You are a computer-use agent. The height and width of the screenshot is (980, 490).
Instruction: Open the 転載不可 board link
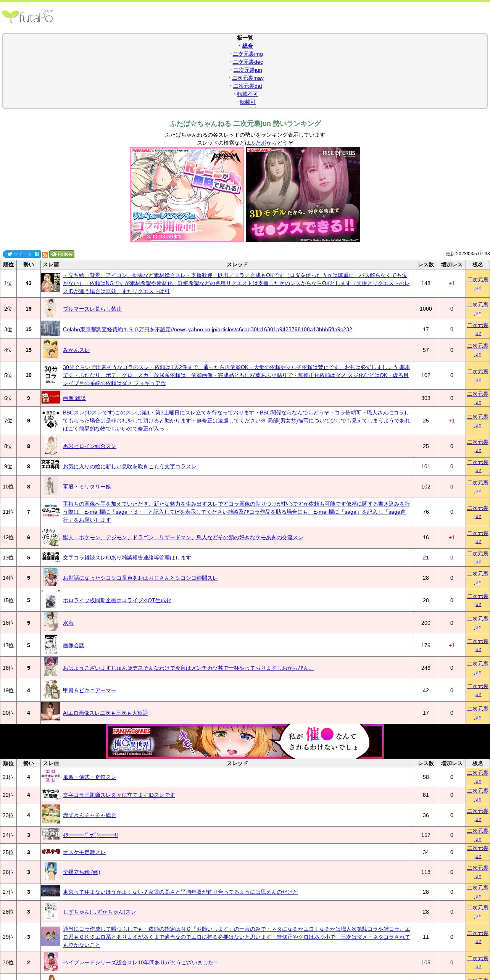point(248,94)
